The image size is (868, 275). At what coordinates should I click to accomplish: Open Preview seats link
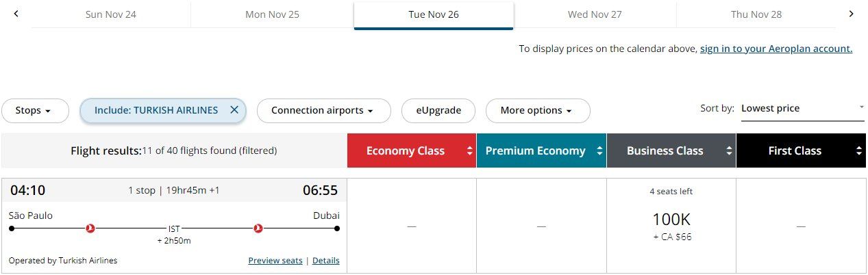(275, 261)
